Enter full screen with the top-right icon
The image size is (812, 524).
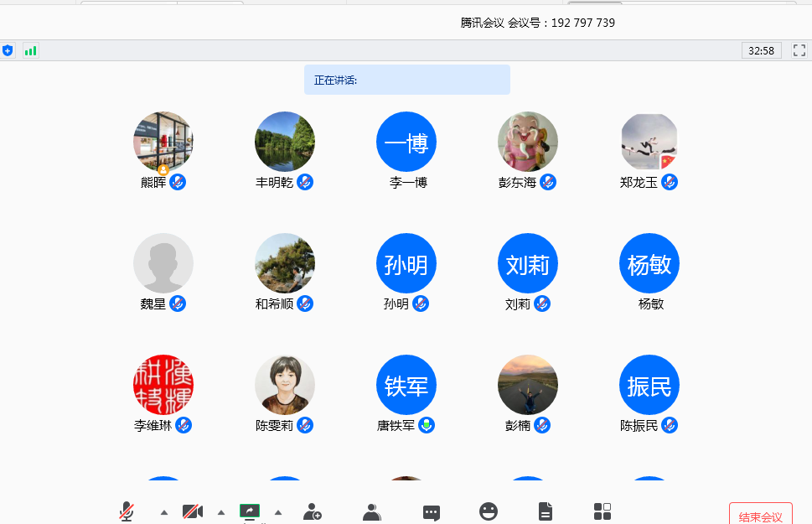pyautogui.click(x=799, y=50)
